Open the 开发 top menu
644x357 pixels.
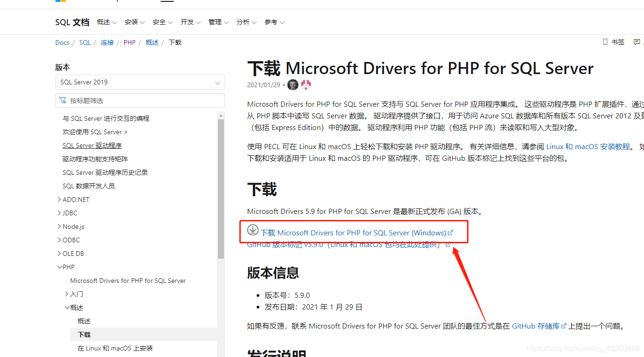[190, 22]
